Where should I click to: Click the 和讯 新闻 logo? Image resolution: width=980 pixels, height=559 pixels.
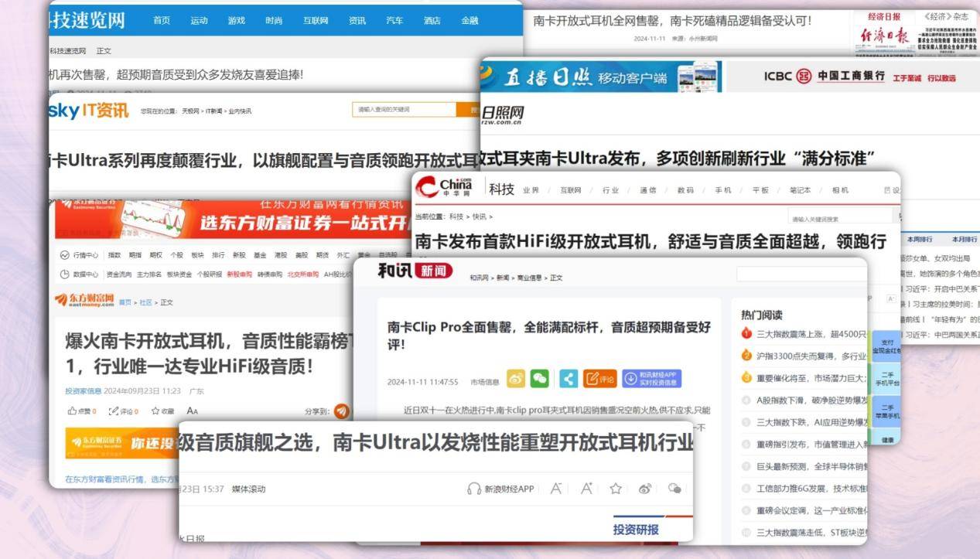click(x=415, y=271)
